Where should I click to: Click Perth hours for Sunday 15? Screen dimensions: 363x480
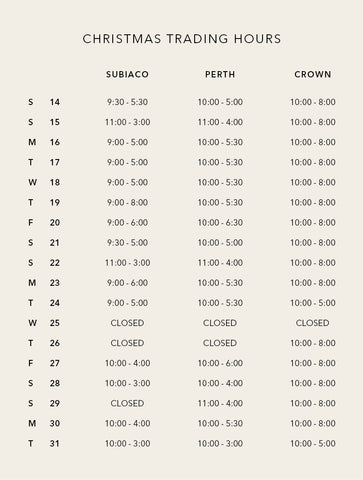coord(220,122)
